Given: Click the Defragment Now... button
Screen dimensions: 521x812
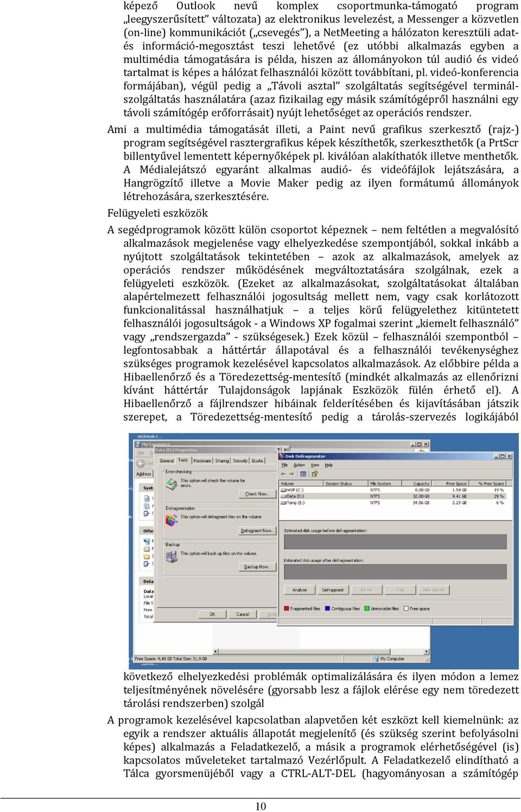Looking at the screenshot, I should (x=257, y=531).
